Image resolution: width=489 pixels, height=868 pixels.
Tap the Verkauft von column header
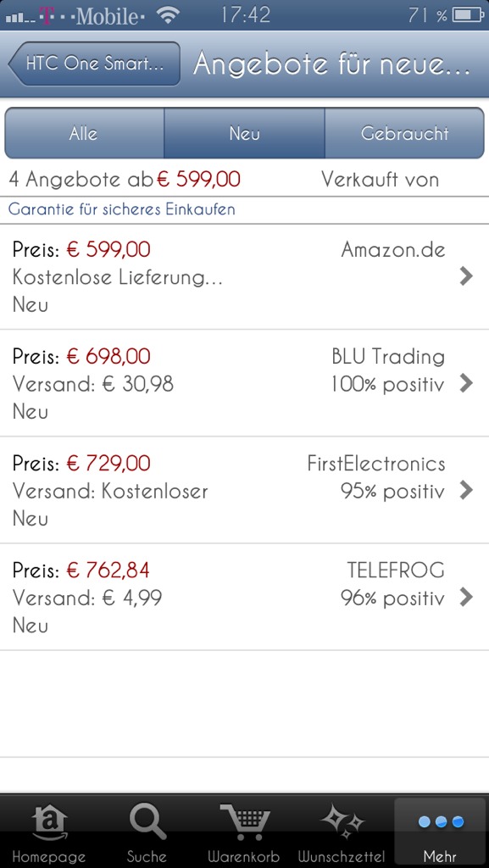point(380,180)
